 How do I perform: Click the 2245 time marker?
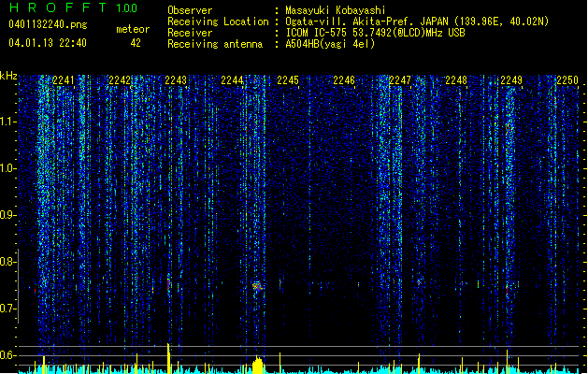(x=288, y=80)
